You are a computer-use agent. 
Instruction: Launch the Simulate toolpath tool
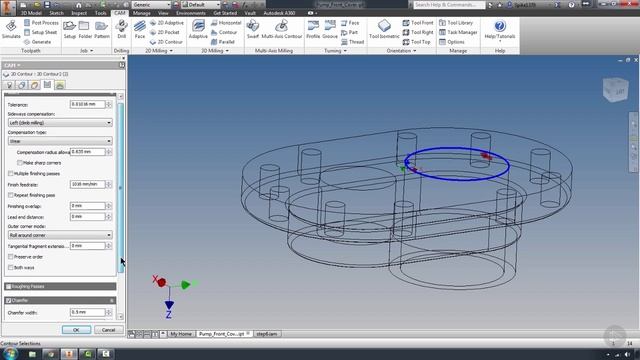click(x=11, y=29)
